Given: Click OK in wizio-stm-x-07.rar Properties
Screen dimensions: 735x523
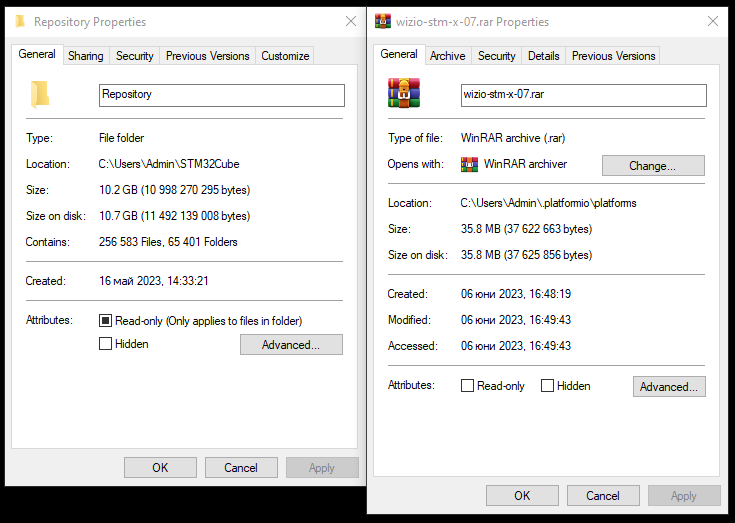Looking at the screenshot, I should [522, 496].
